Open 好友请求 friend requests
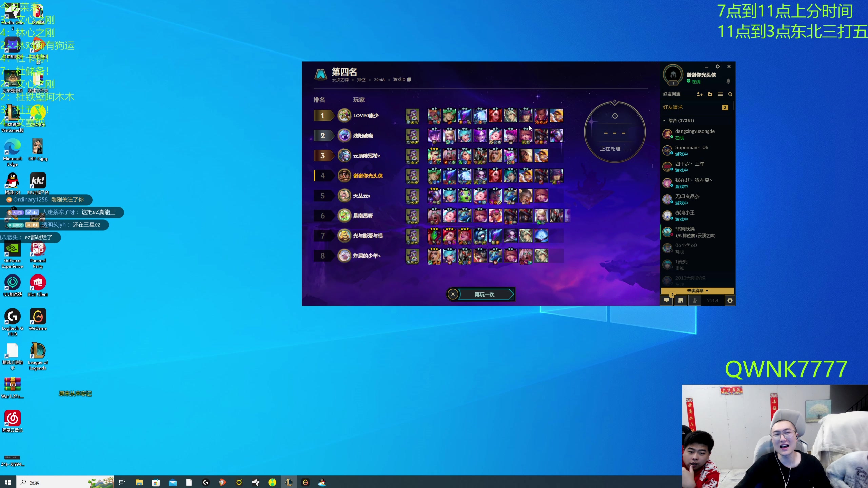The image size is (868, 488). pyautogui.click(x=695, y=107)
